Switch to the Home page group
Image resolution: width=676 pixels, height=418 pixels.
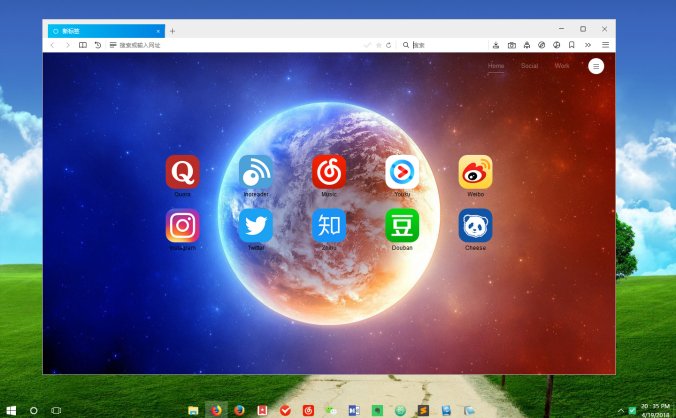click(496, 66)
